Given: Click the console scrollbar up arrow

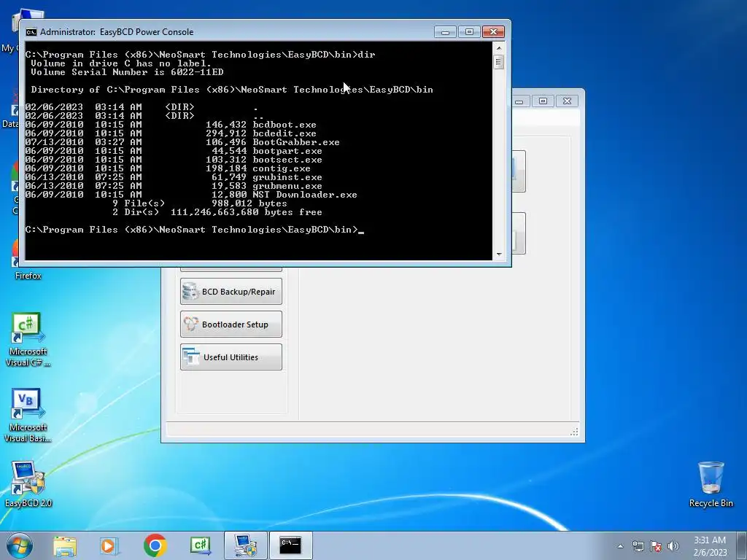Looking at the screenshot, I should click(x=499, y=48).
